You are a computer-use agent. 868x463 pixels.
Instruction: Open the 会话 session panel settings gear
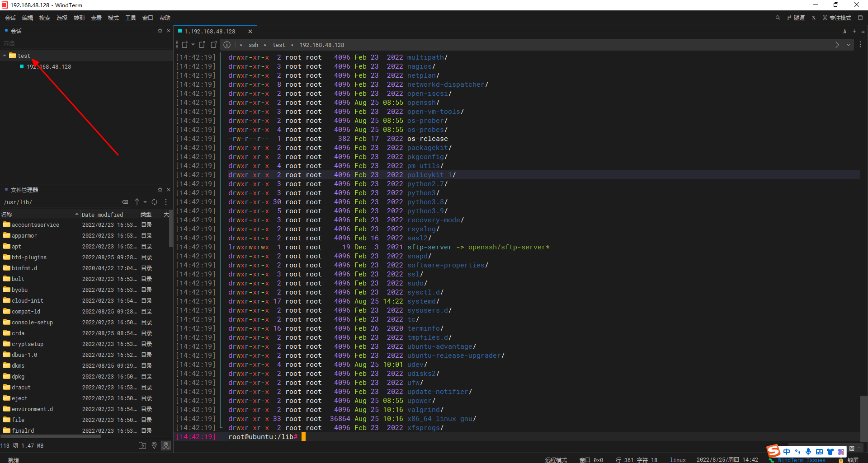(160, 31)
